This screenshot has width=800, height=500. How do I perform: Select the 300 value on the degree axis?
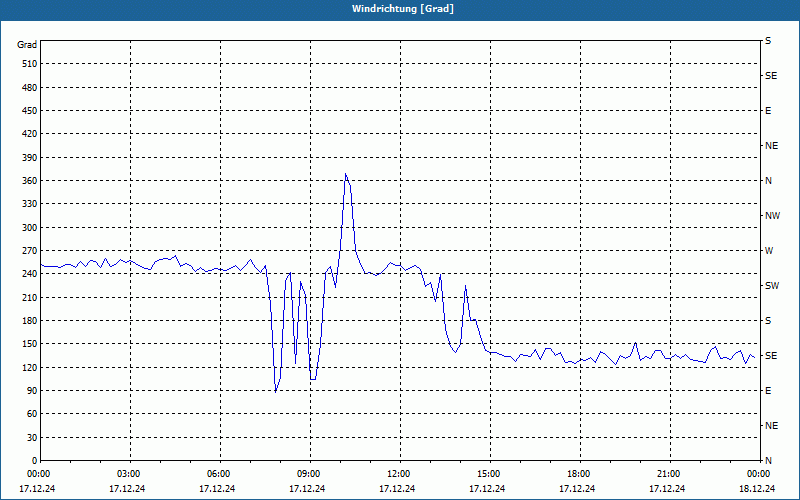(30, 228)
